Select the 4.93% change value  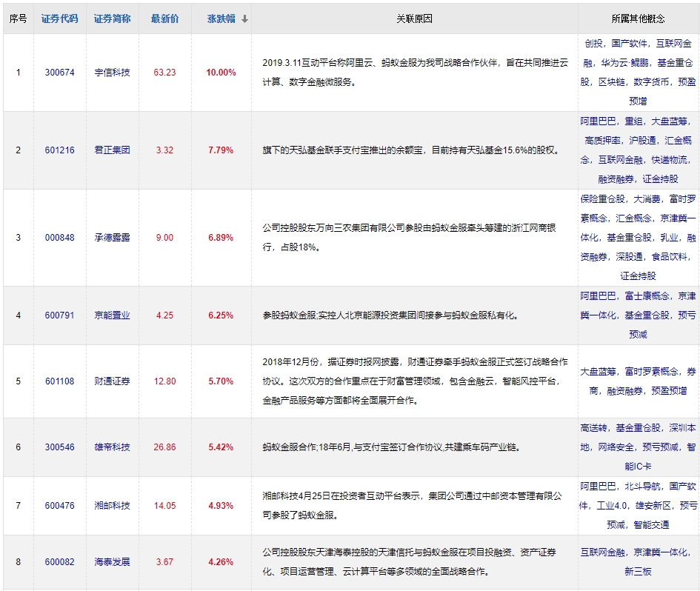221,505
